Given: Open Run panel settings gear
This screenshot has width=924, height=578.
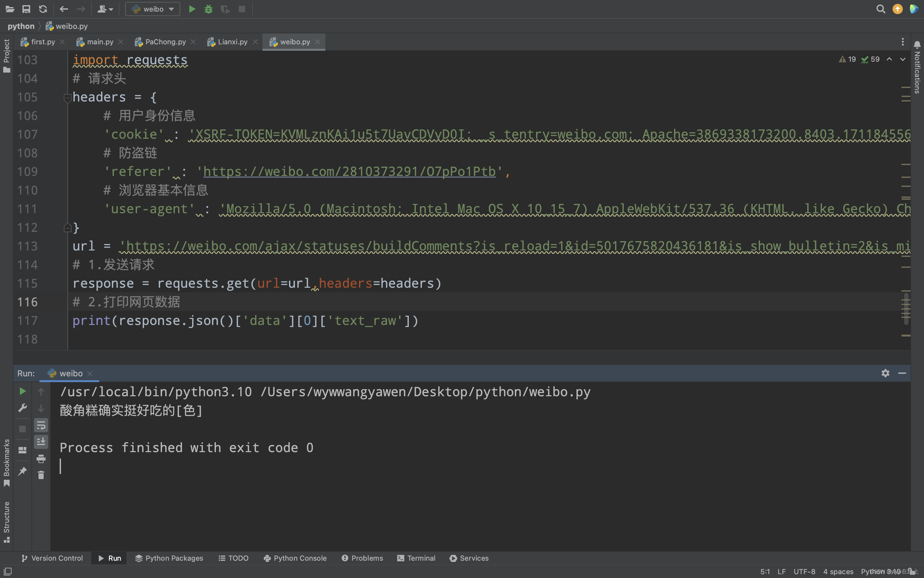Looking at the screenshot, I should [886, 373].
